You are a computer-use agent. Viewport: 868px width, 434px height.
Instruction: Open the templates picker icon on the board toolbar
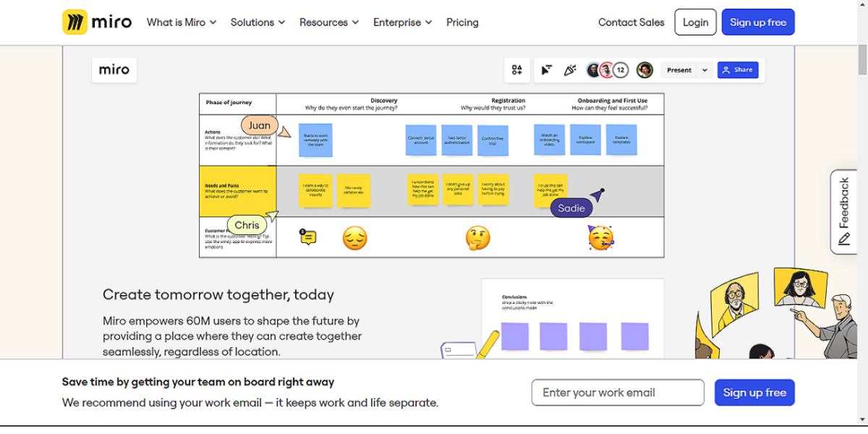pyautogui.click(x=516, y=69)
